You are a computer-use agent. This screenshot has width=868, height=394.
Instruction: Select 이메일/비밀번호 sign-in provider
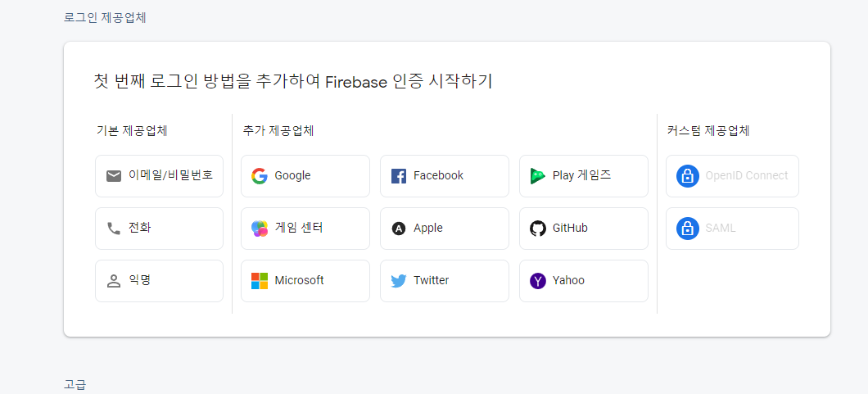pyautogui.click(x=160, y=176)
